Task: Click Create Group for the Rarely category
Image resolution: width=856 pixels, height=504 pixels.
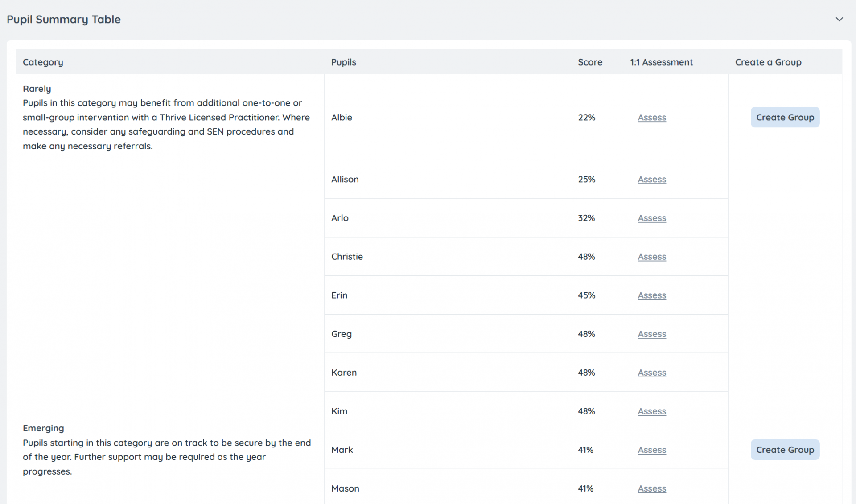Action: point(785,117)
